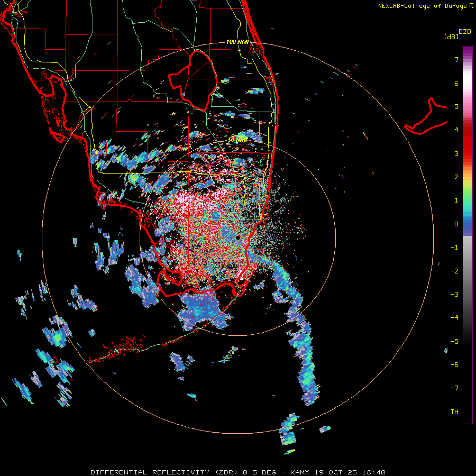Click the black KAMX radar site dot
Screen dimensions: 476x476
pos(237,237)
